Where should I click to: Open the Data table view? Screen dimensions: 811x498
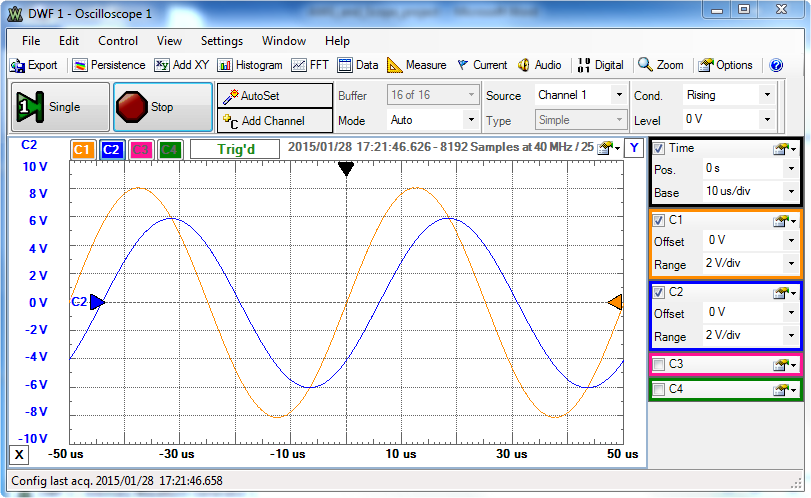pyautogui.click(x=358, y=65)
